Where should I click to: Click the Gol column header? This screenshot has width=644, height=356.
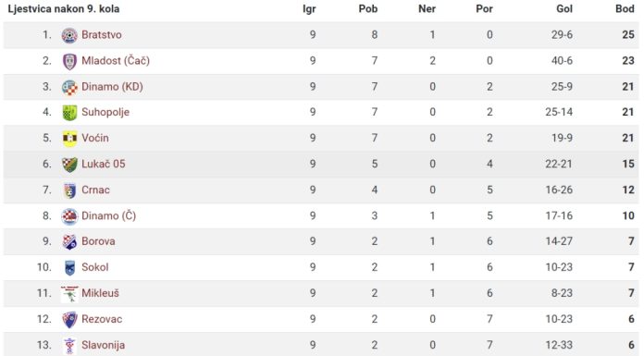pos(564,8)
